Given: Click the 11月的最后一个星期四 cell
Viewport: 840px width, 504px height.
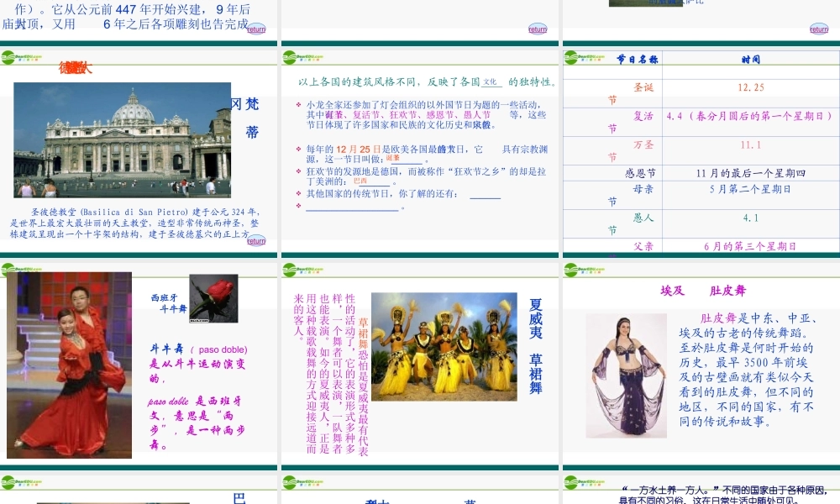Looking at the screenshot, I should [750, 173].
